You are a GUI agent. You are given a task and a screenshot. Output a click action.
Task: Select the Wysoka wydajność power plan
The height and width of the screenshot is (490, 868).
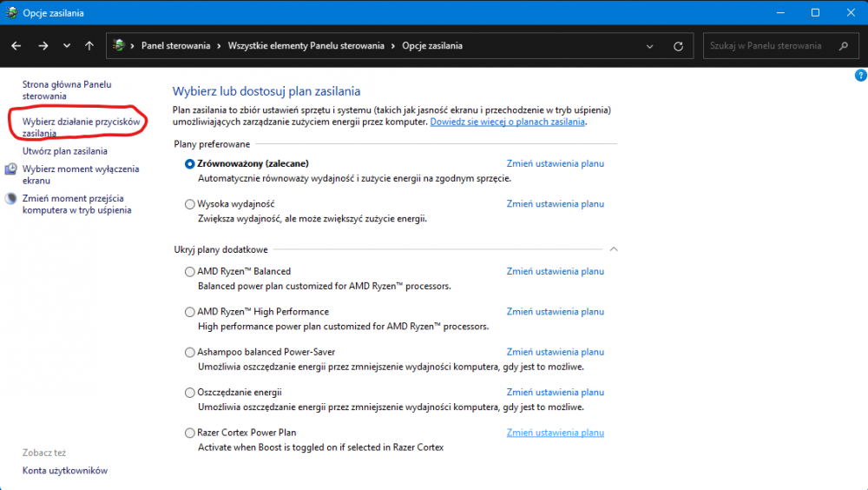click(190, 204)
